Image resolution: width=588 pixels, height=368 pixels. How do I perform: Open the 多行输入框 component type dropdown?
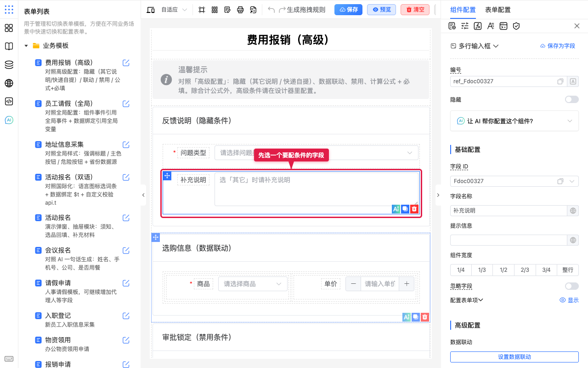coord(475,46)
